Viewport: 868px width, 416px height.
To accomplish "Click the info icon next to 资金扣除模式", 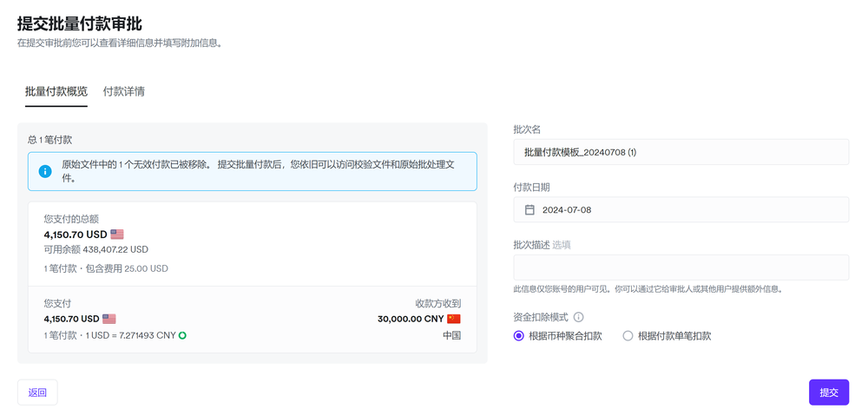I will tap(578, 317).
